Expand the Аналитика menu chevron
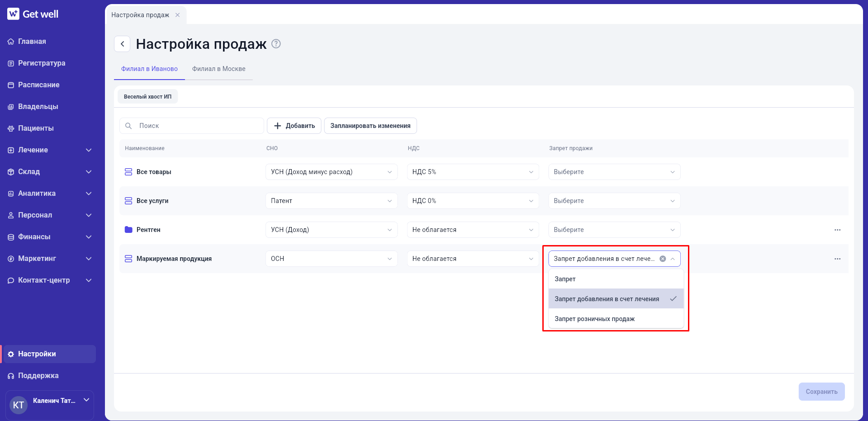868x421 pixels. tap(89, 194)
